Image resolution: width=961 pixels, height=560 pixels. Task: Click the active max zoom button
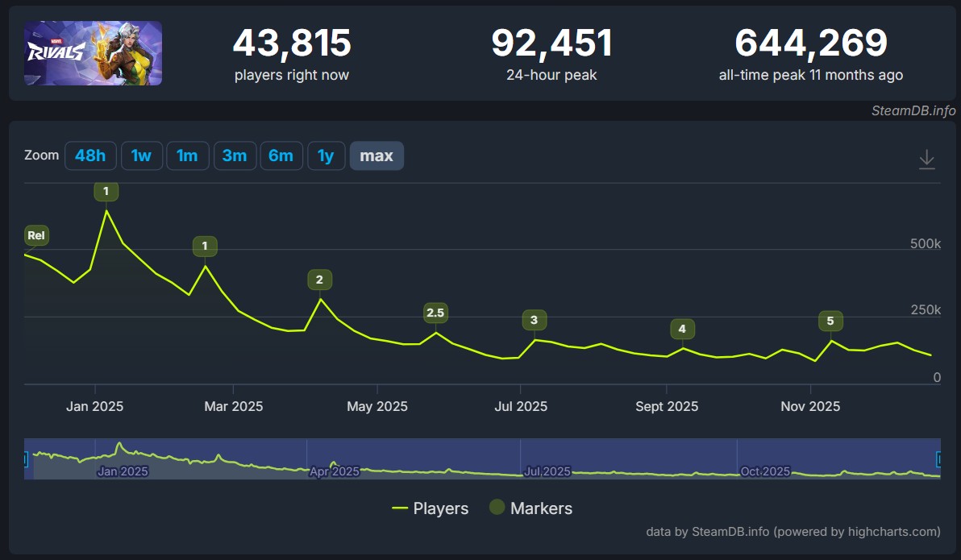point(376,156)
